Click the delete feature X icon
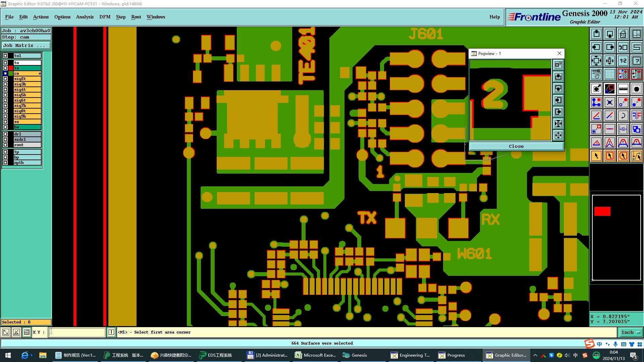 pos(610,102)
